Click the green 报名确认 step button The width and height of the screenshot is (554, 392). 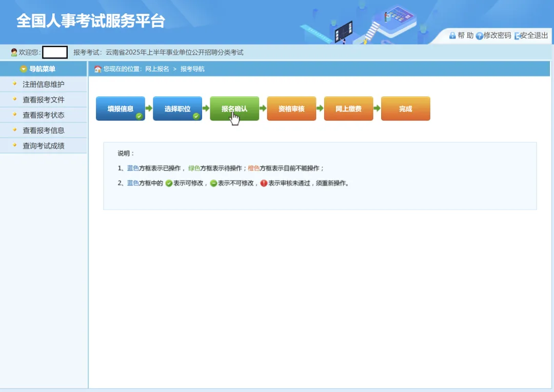point(234,108)
